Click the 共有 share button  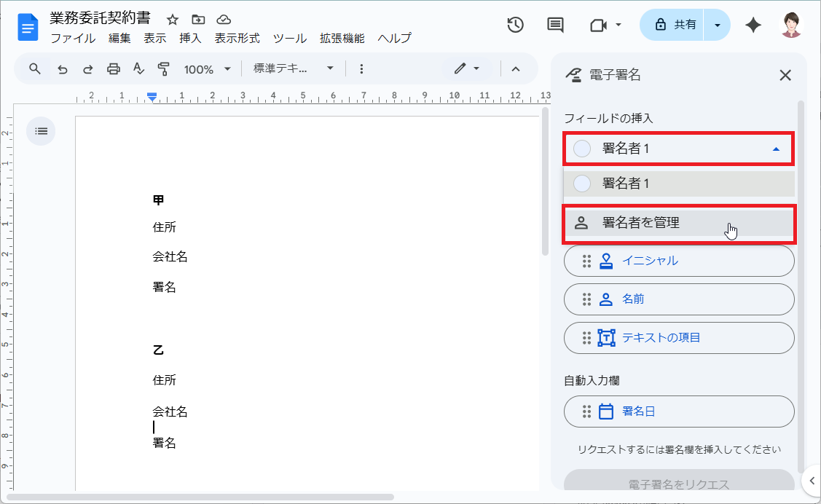tap(675, 24)
